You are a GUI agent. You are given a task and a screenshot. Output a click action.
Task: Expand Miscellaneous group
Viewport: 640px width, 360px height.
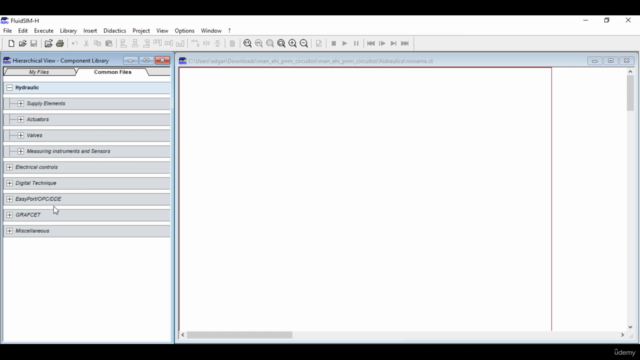coord(9,231)
